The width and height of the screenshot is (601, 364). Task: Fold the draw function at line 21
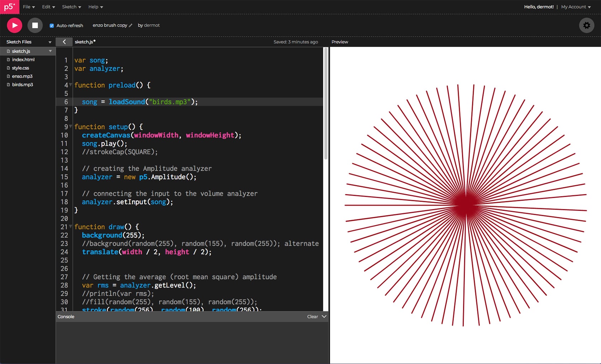[70, 226]
